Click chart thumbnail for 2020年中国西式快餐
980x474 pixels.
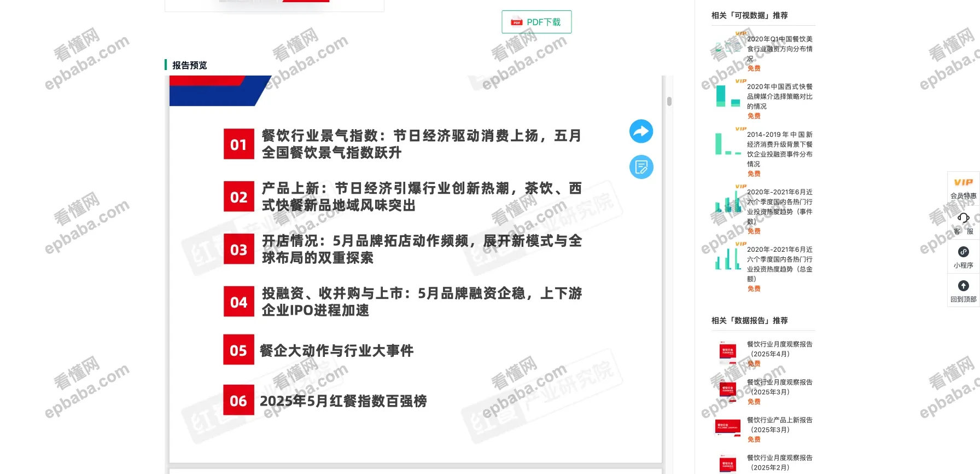[x=728, y=95]
